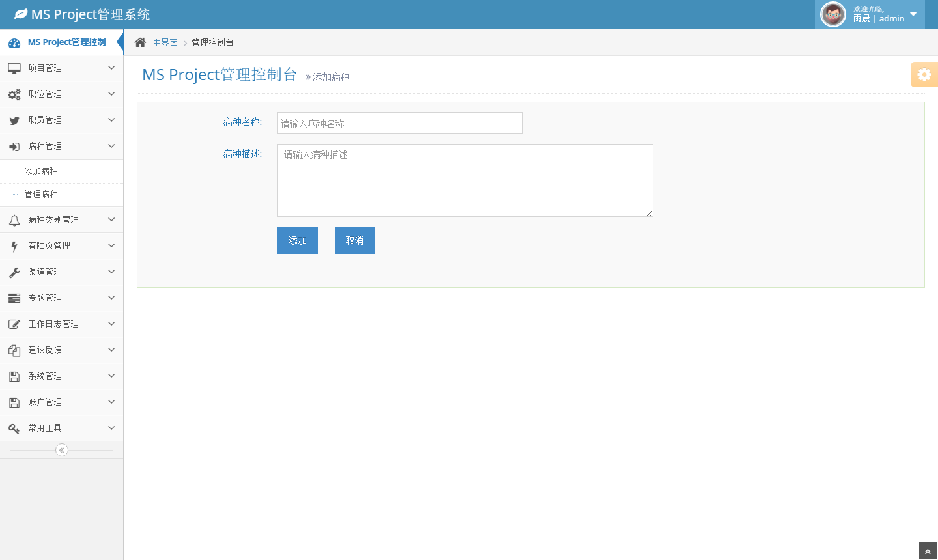Click the bell icon for 病种类别管理
This screenshot has width=938, height=560.
click(x=14, y=220)
